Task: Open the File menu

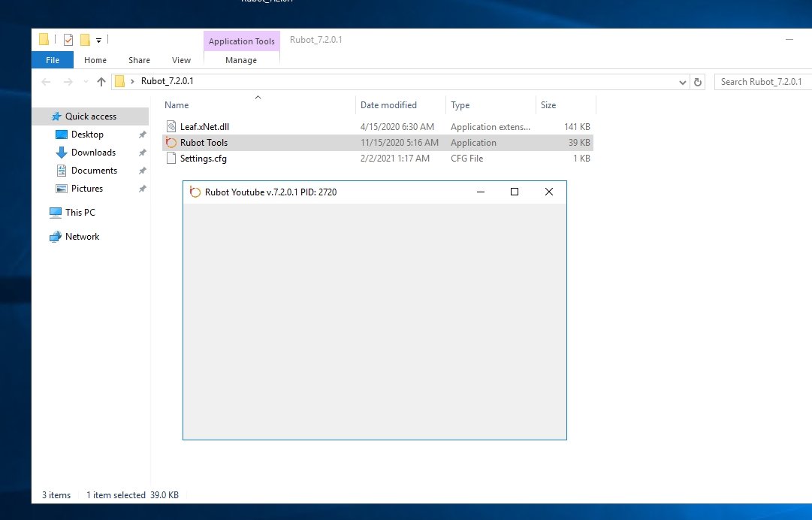Action: (x=53, y=60)
